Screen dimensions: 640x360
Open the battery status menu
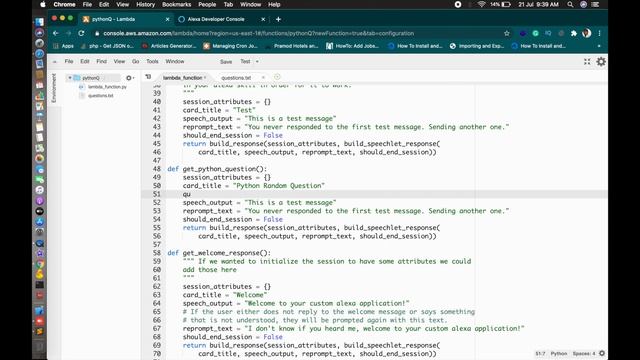(x=501, y=4)
